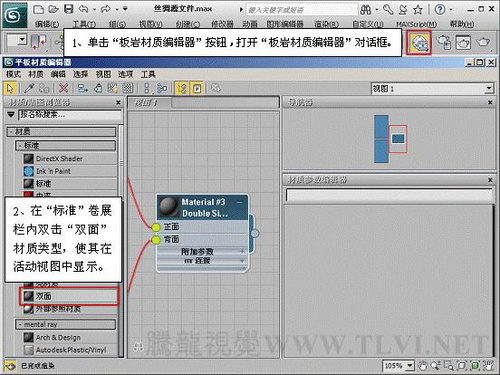
Task: Open the selection filter dropdown in main toolbar
Action: [22, 40]
